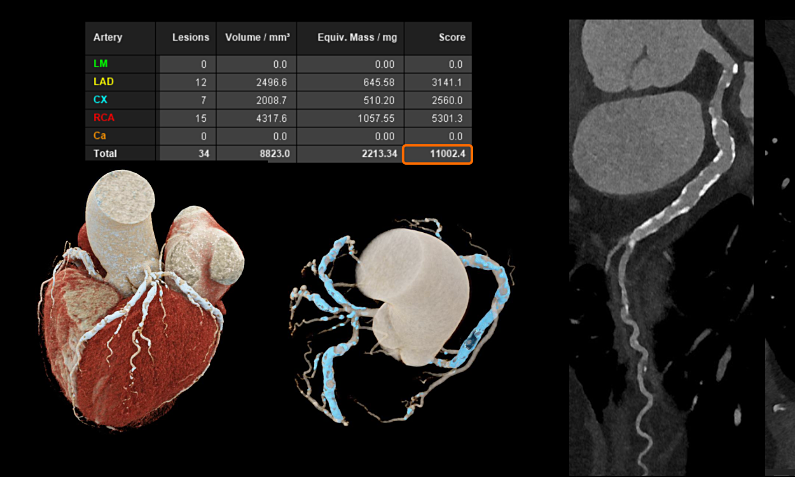This screenshot has height=477, width=795.
Task: Select the Score column header
Action: pos(452,37)
